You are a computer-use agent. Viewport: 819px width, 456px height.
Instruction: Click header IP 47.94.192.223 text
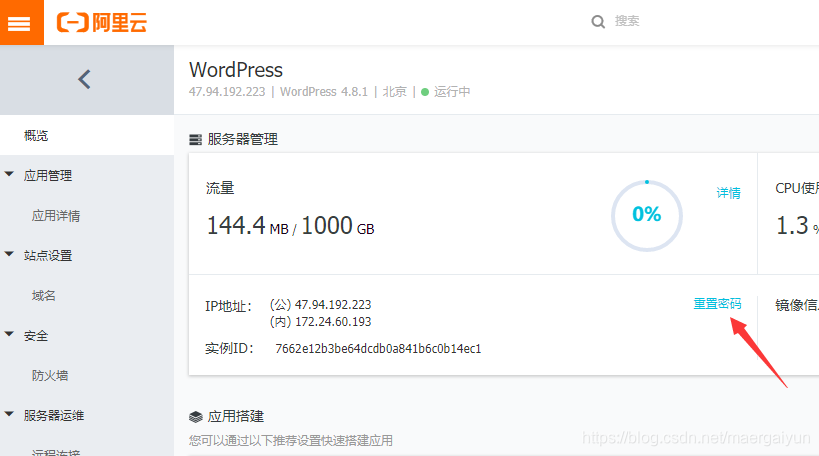tap(227, 92)
